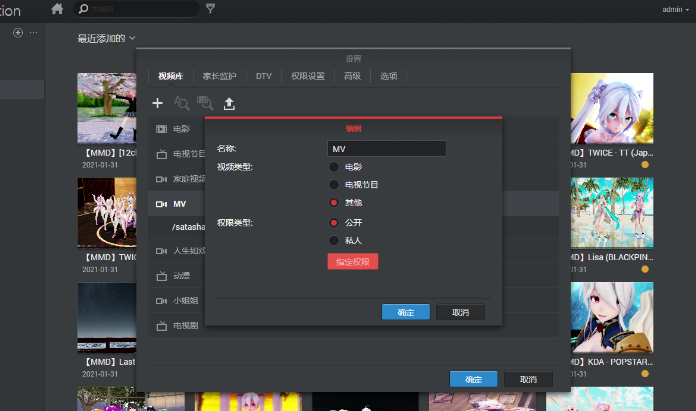Switch to the 高级 tab
This screenshot has height=411, width=696.
pyautogui.click(x=352, y=76)
